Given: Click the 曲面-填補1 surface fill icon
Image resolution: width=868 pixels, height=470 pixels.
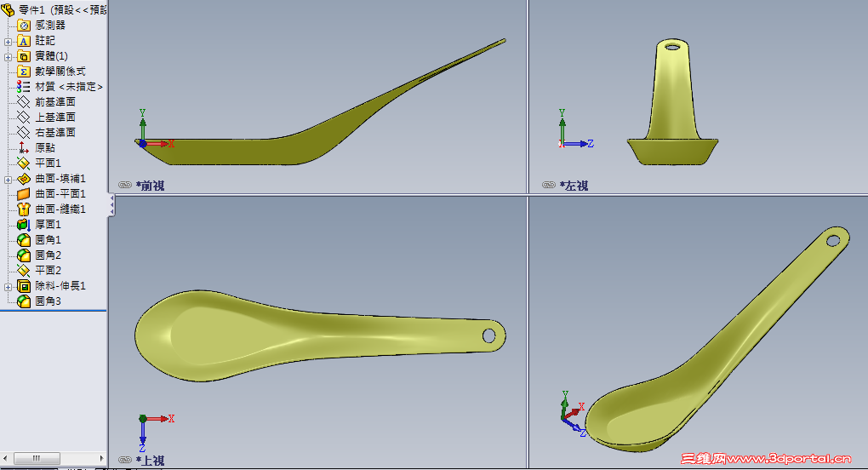Looking at the screenshot, I should coord(23,179).
